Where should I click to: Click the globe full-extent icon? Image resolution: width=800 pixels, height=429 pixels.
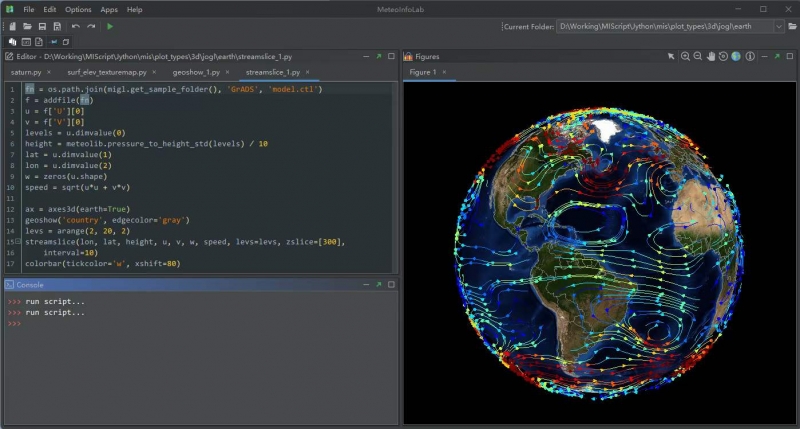tap(737, 56)
